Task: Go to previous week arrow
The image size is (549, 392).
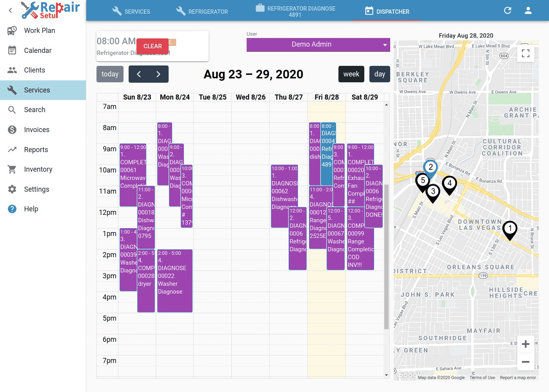Action: [x=139, y=74]
